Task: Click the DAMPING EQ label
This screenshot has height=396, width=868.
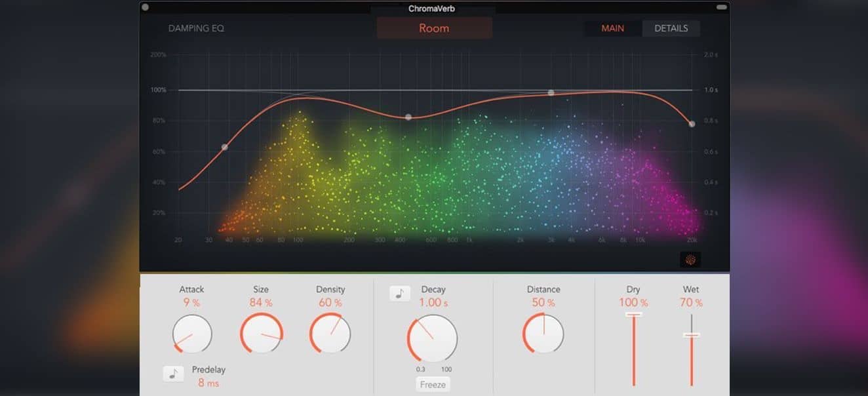Action: click(x=196, y=29)
